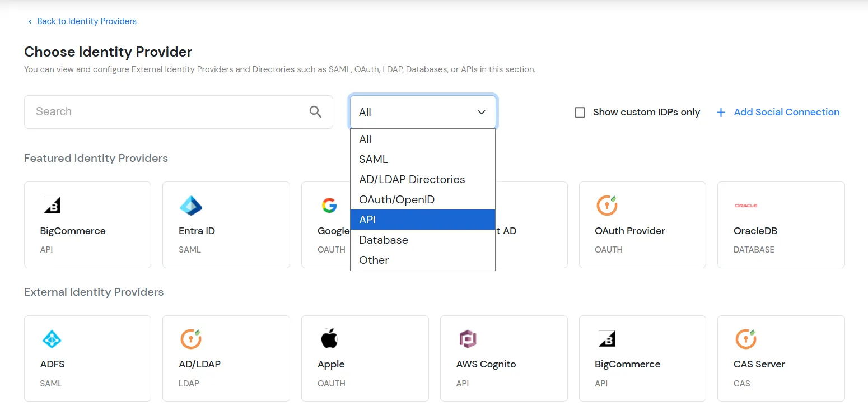Open the AD/LDAP card
This screenshot has height=410, width=868.
[226, 358]
